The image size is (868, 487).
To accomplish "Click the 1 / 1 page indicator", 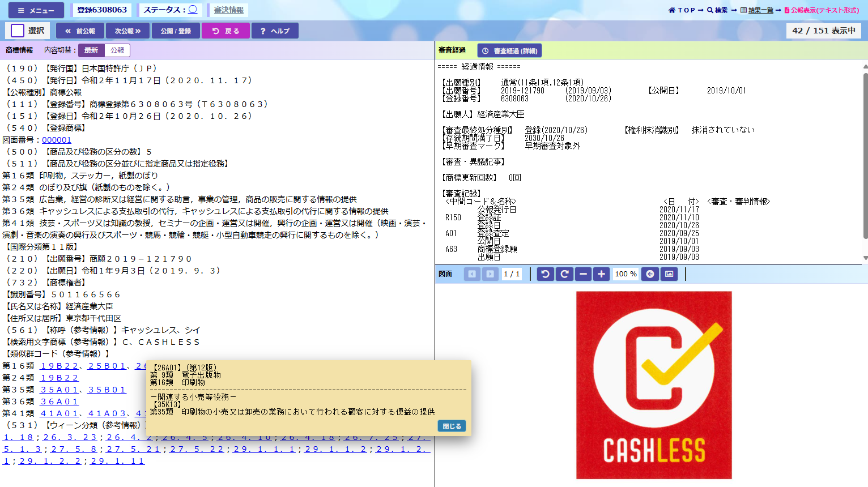I will [512, 274].
